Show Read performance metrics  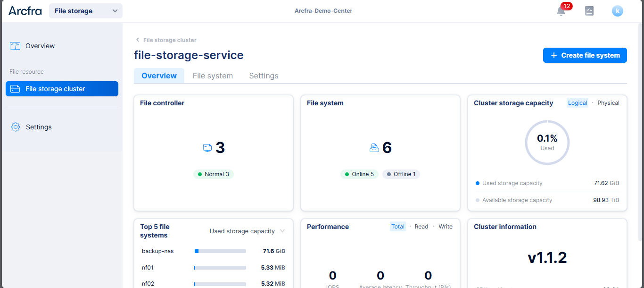tap(421, 227)
